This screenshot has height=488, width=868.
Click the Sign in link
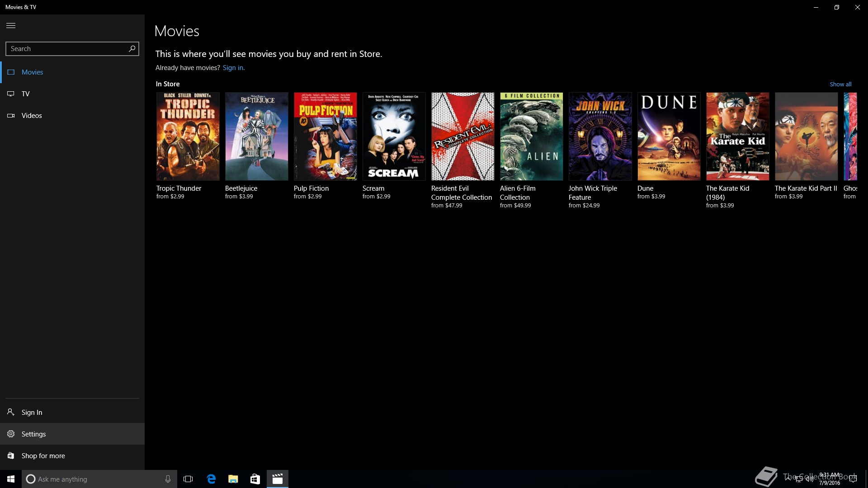(x=233, y=68)
